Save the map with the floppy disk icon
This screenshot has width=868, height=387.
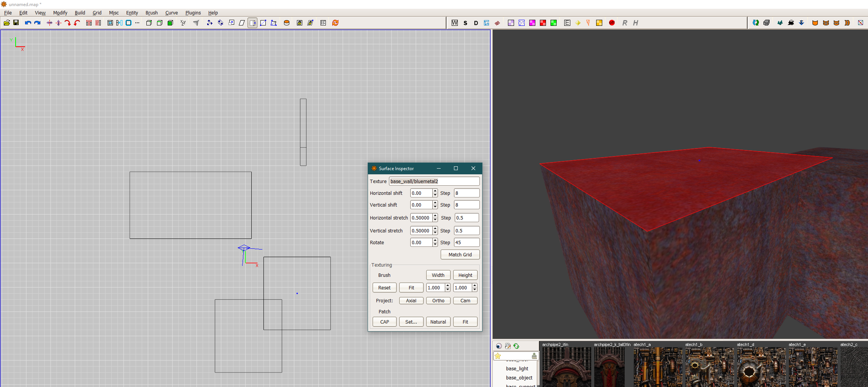(16, 23)
